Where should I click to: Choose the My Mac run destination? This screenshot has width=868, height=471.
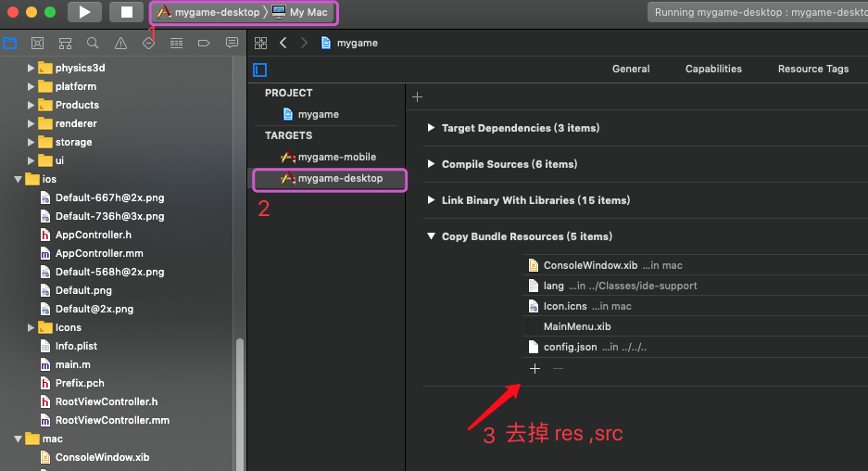click(x=300, y=12)
